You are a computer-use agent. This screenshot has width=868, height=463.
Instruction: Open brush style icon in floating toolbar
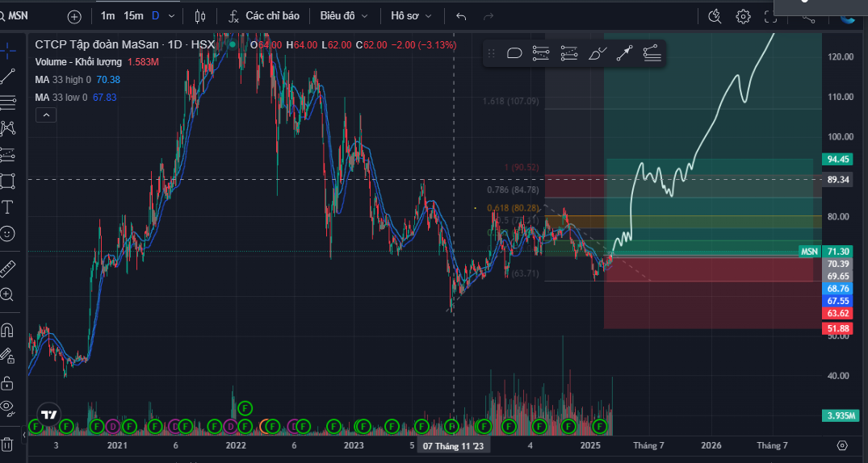click(597, 53)
